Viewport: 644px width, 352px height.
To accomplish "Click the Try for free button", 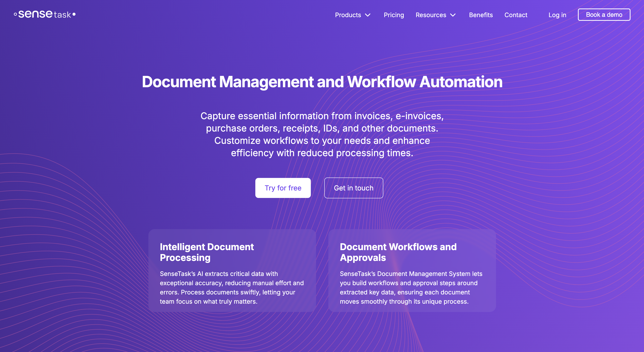I will (283, 188).
